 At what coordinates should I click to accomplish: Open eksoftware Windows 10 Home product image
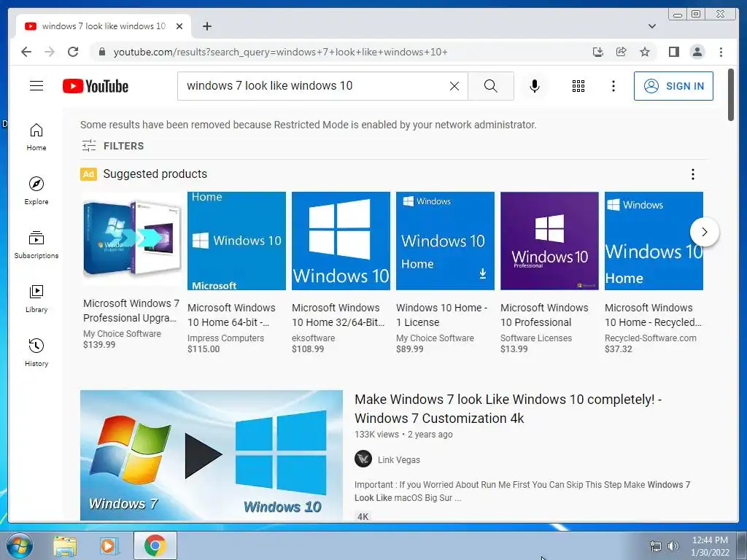tap(341, 241)
